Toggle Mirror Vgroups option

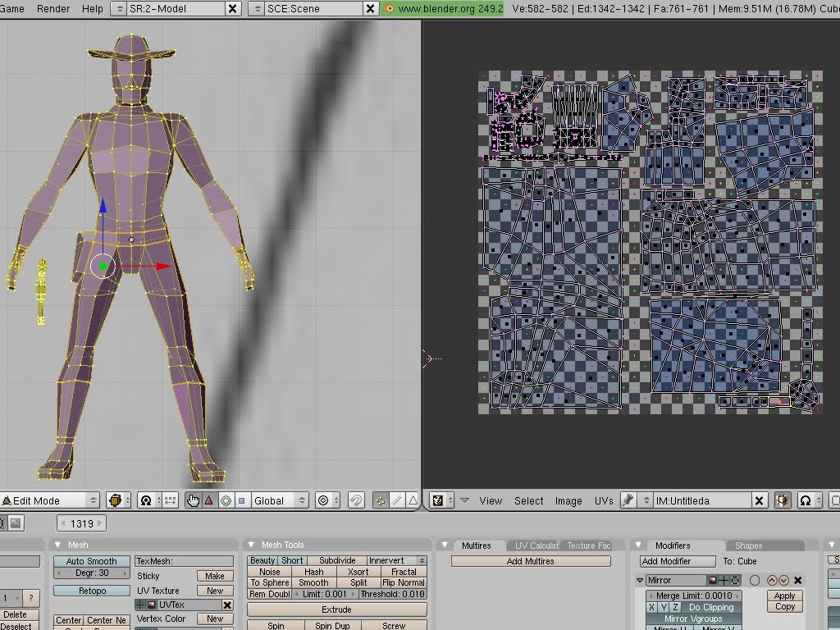tap(694, 619)
